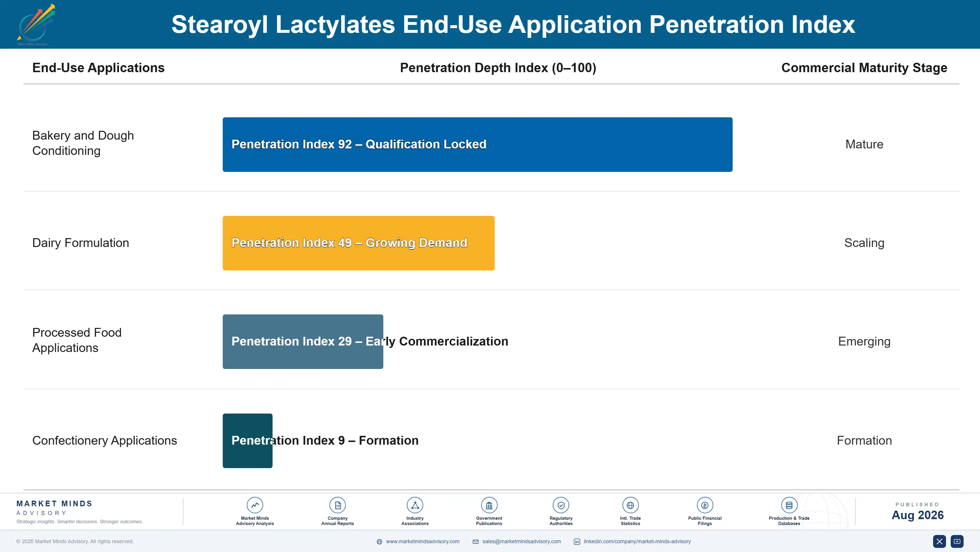This screenshot has height=552, width=980.
Task: Click the Mature maturity stage text
Action: [x=864, y=144]
